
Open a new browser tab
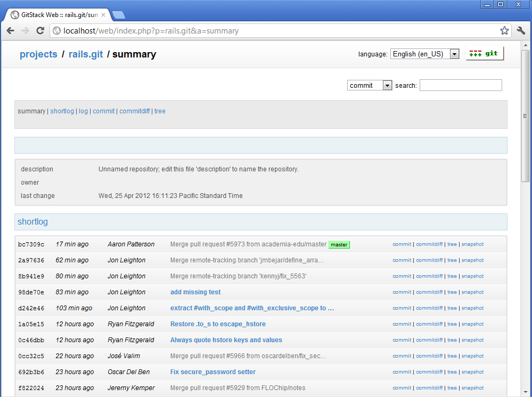pyautogui.click(x=118, y=15)
